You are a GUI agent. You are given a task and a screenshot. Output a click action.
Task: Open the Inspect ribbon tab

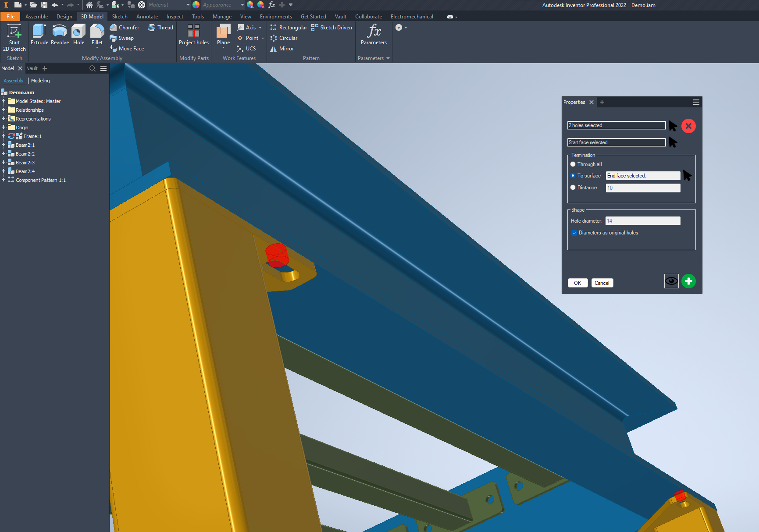pyautogui.click(x=175, y=17)
